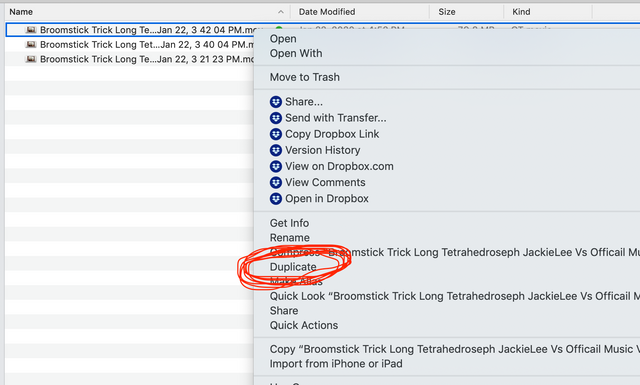The width and height of the screenshot is (640, 385).
Task: Select Copy Dropbox Link
Action: (x=332, y=134)
